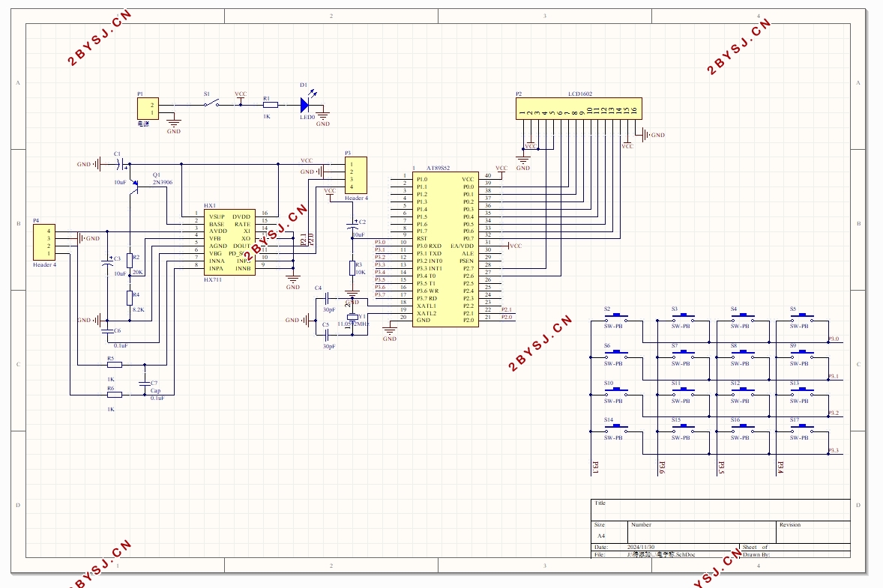Select the Number field in title block
The width and height of the screenshot is (883, 588).
702,532
